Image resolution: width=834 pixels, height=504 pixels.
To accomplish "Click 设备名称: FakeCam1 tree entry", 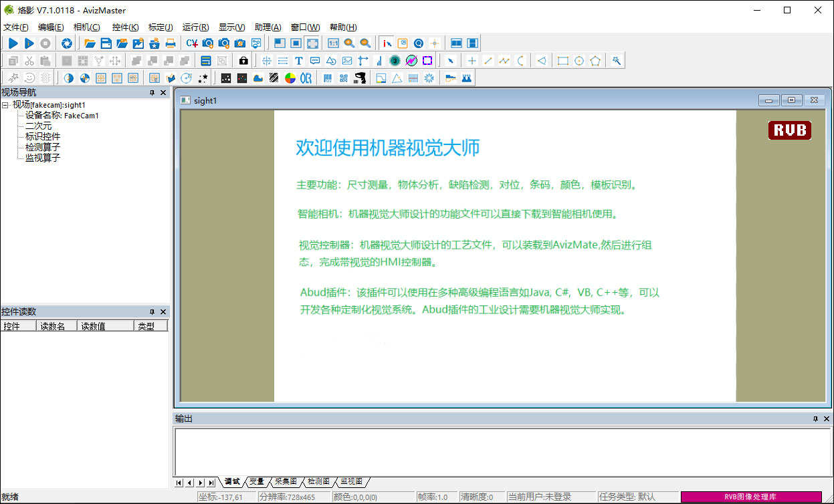I will [62, 115].
